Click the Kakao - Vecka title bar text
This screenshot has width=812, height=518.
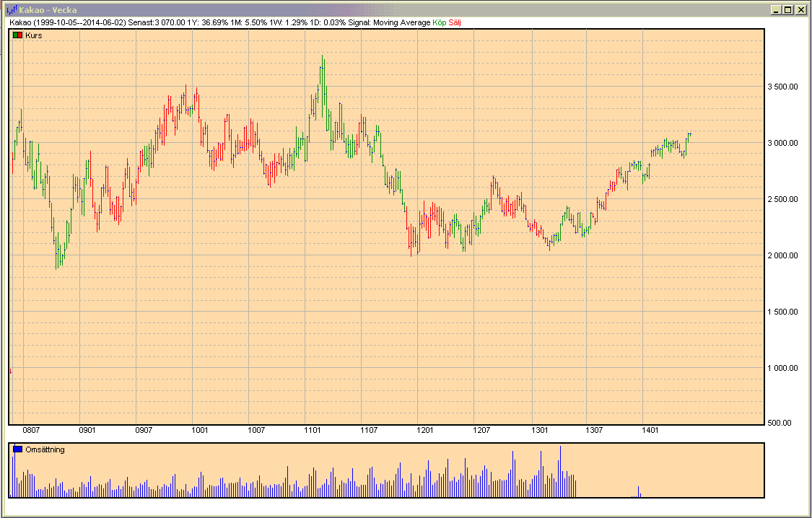(x=48, y=10)
